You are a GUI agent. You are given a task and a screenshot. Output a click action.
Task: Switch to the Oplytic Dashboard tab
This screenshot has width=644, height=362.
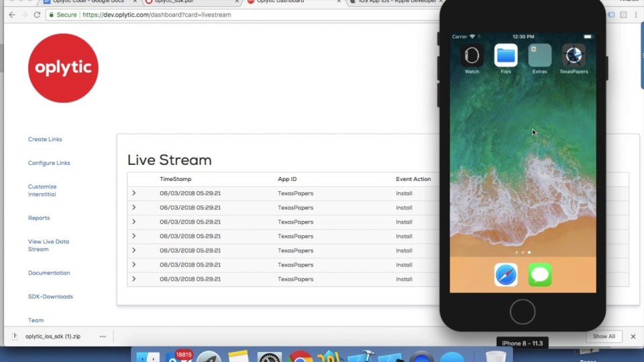[x=293, y=1]
